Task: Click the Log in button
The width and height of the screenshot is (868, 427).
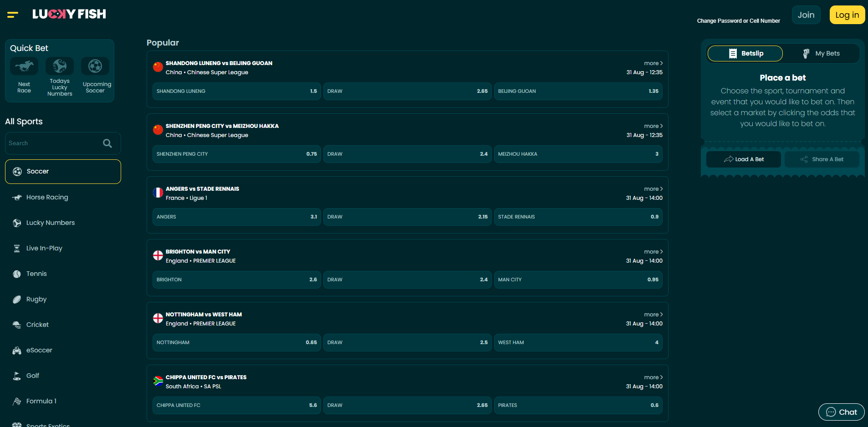Action: (x=847, y=15)
